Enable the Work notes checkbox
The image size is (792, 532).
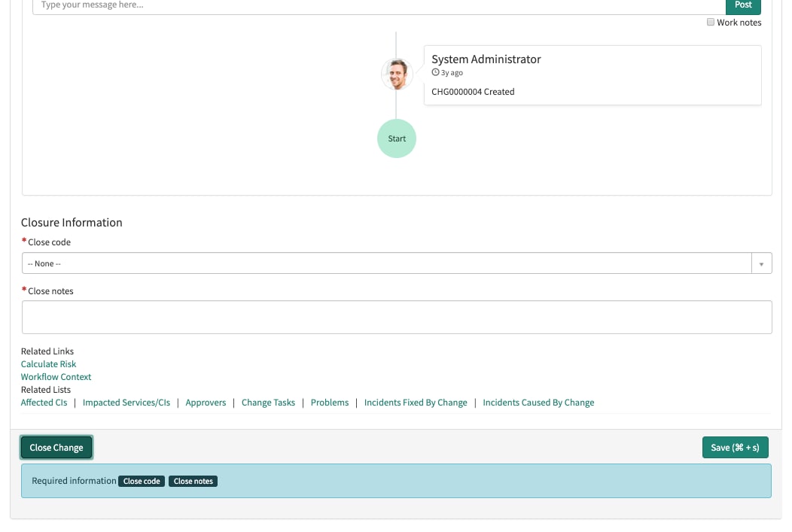pos(710,22)
